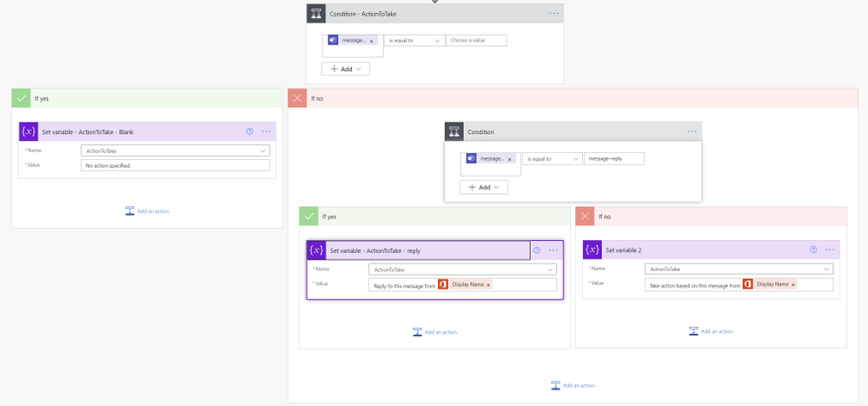Image resolution: width=868 pixels, height=406 pixels.
Task: Click variable icon of Set variable 2
Action: coord(593,250)
